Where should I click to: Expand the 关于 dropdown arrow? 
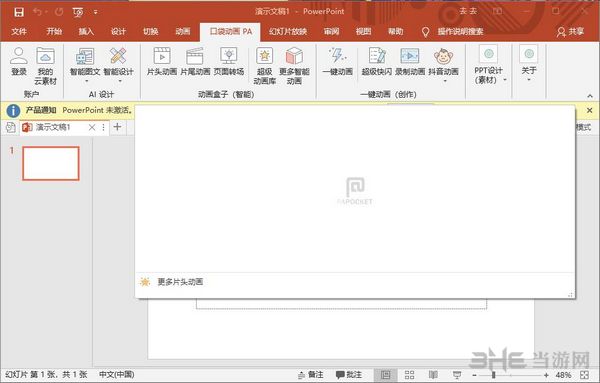(529, 80)
